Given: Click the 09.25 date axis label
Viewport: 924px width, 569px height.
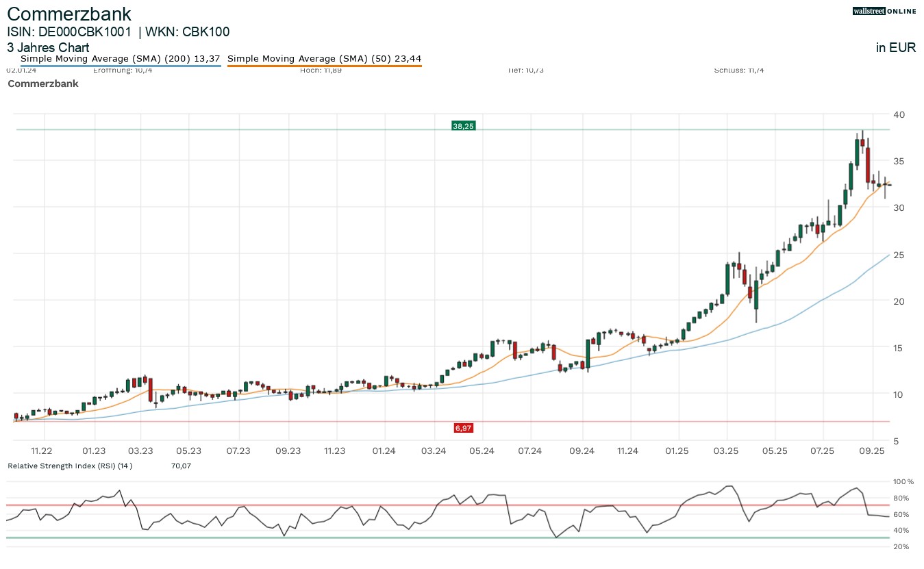Looking at the screenshot, I should click(873, 451).
